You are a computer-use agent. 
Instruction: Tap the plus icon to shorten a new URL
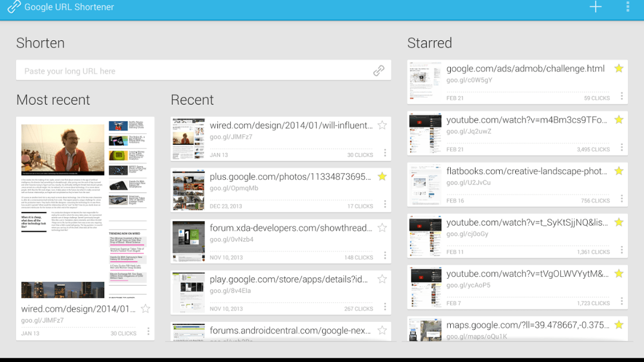coord(595,7)
